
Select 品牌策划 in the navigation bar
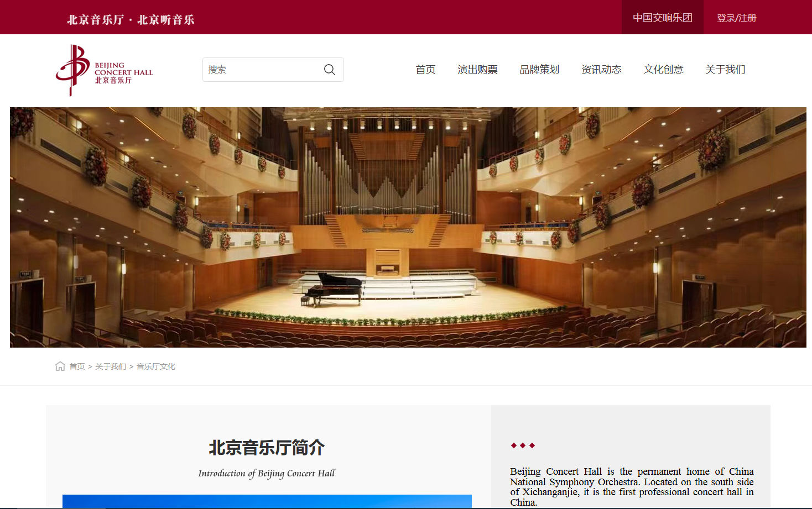pos(539,70)
